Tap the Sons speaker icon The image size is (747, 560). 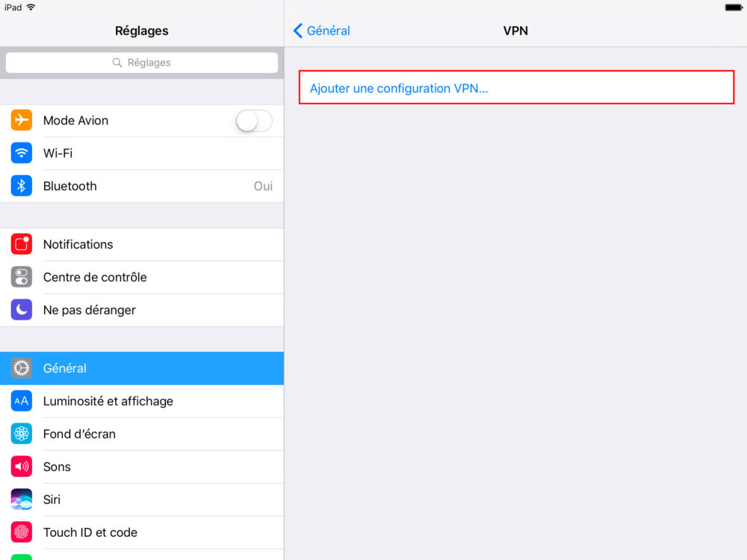tap(22, 467)
